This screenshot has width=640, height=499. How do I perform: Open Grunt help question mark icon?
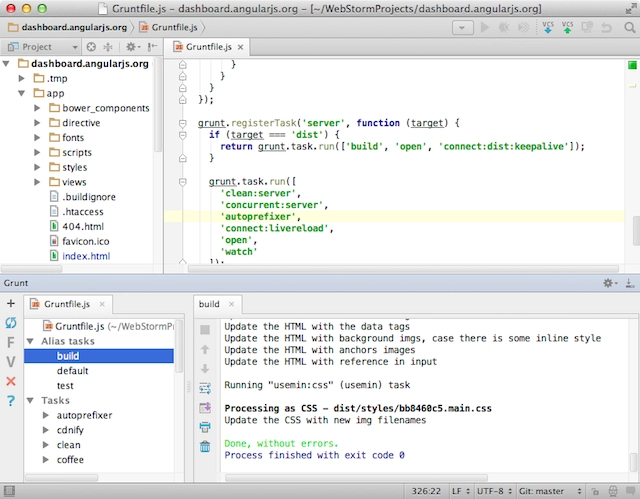tap(11, 401)
